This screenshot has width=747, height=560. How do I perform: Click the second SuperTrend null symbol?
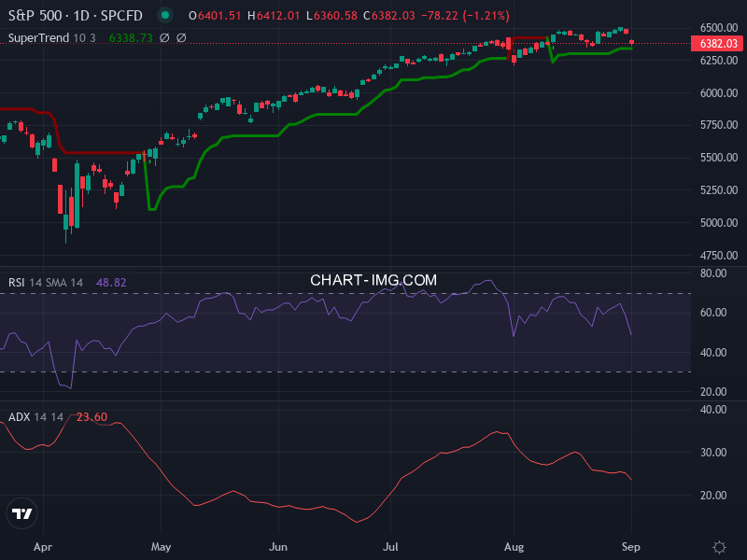tap(181, 37)
